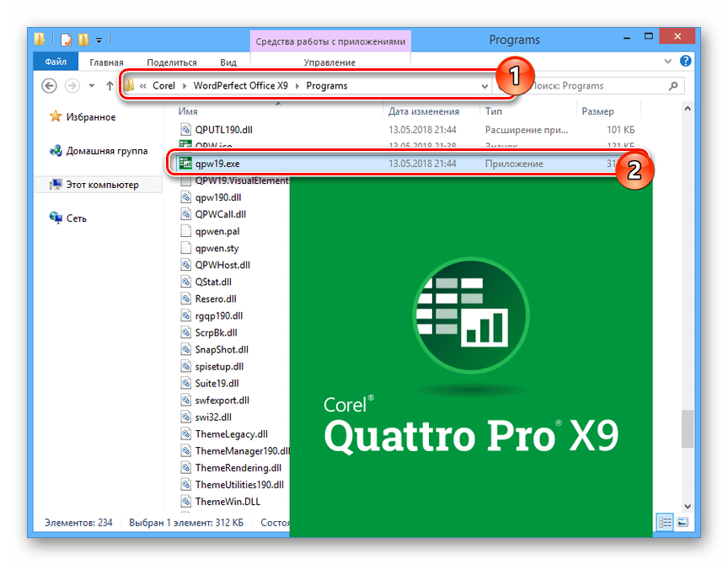This screenshot has height=565, width=728.
Task: Select the QPUTL190.dll file
Action: pyautogui.click(x=224, y=130)
